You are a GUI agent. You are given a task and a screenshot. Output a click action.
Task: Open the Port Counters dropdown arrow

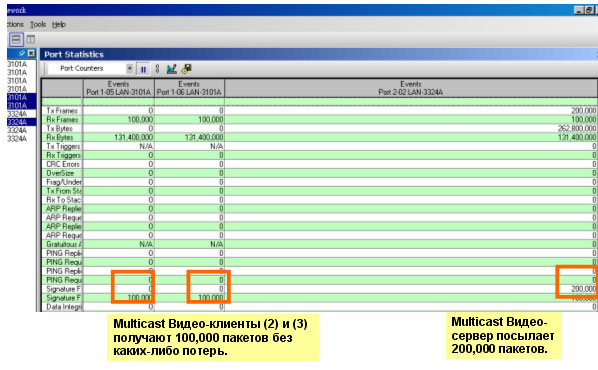[x=130, y=69]
